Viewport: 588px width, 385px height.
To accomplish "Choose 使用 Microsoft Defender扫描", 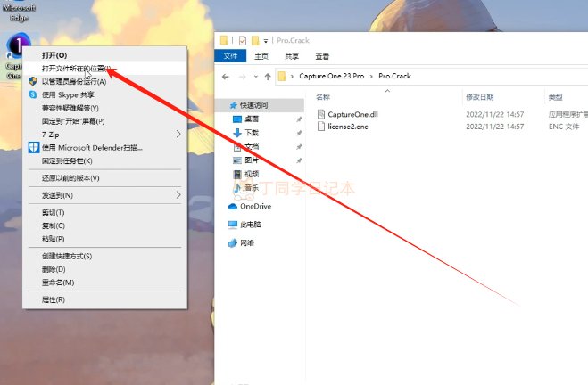I will coord(104,148).
